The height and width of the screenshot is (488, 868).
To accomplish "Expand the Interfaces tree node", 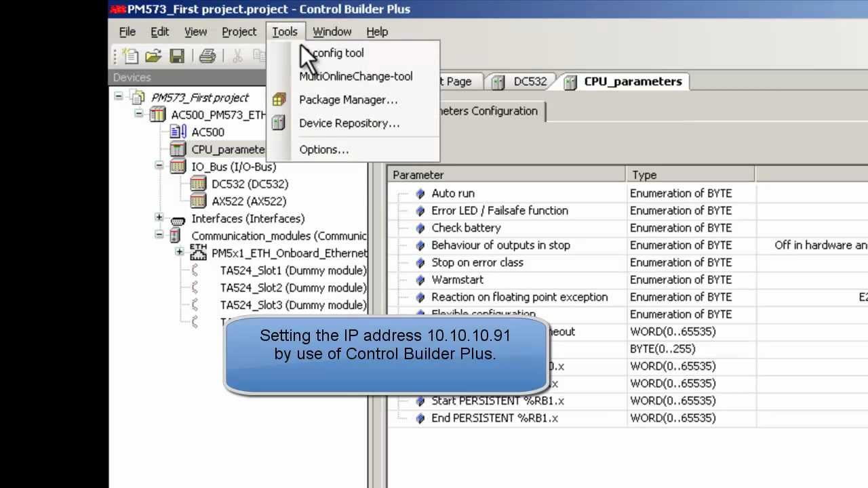I will coord(159,218).
